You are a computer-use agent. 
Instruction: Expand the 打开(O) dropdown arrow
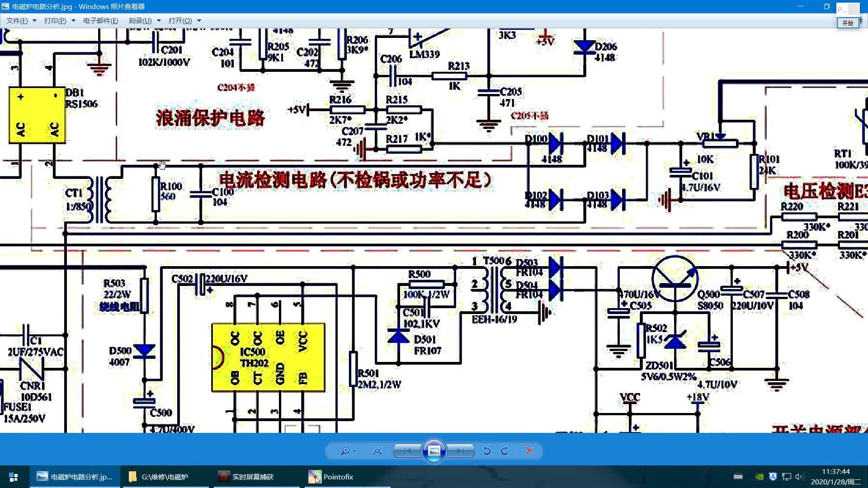(199, 21)
